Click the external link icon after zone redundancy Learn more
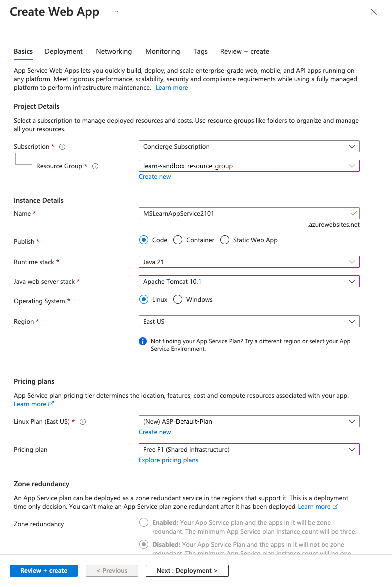Viewport: 392px width, 587px height. tap(335, 506)
